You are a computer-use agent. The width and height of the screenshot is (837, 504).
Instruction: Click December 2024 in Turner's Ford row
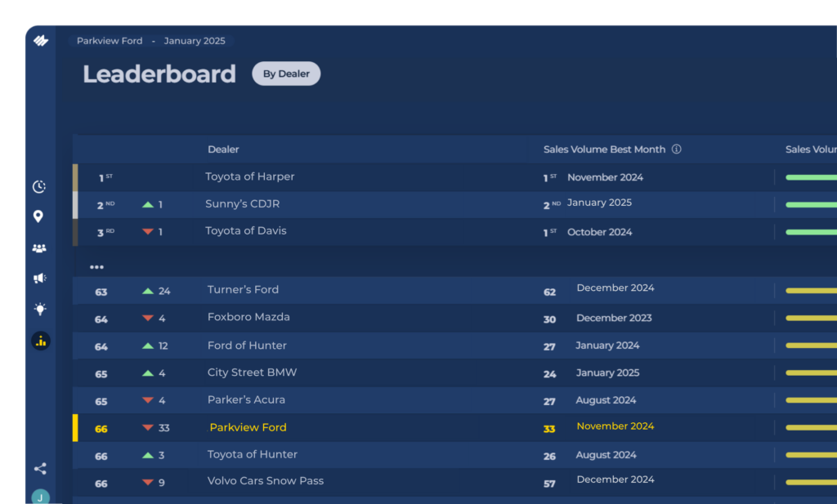pyautogui.click(x=615, y=288)
